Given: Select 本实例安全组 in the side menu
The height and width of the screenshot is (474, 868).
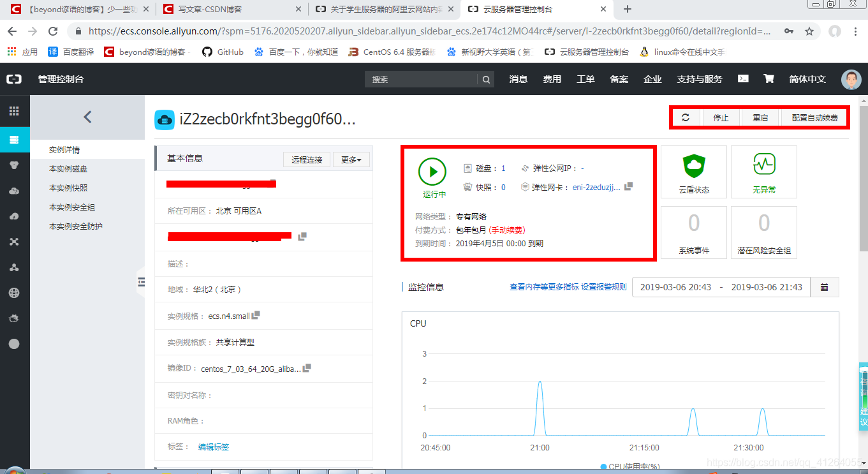Looking at the screenshot, I should tap(72, 207).
